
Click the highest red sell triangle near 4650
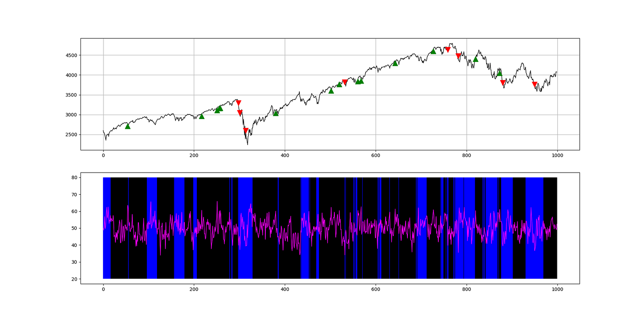pyautogui.click(x=448, y=50)
